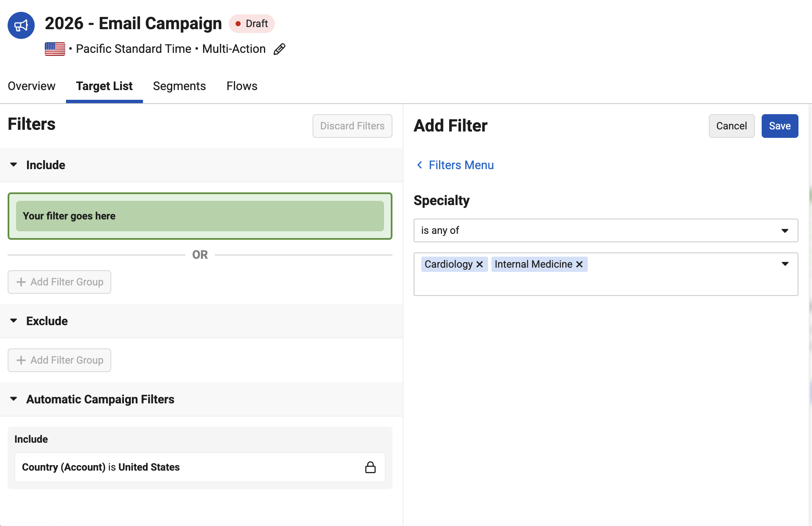Edit campaign details with the pencil icon

(280, 49)
